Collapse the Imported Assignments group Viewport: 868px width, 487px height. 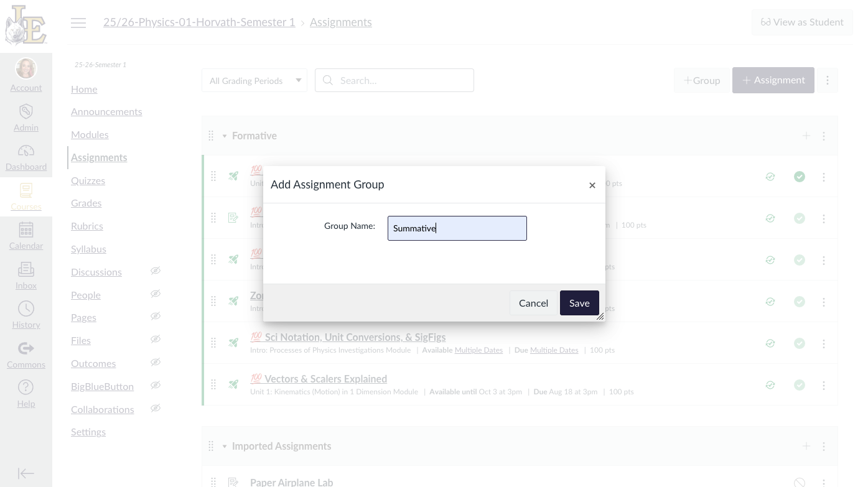(x=225, y=446)
